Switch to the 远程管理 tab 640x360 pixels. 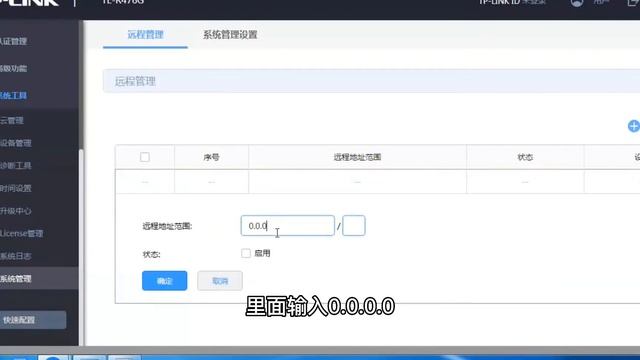[145, 35]
